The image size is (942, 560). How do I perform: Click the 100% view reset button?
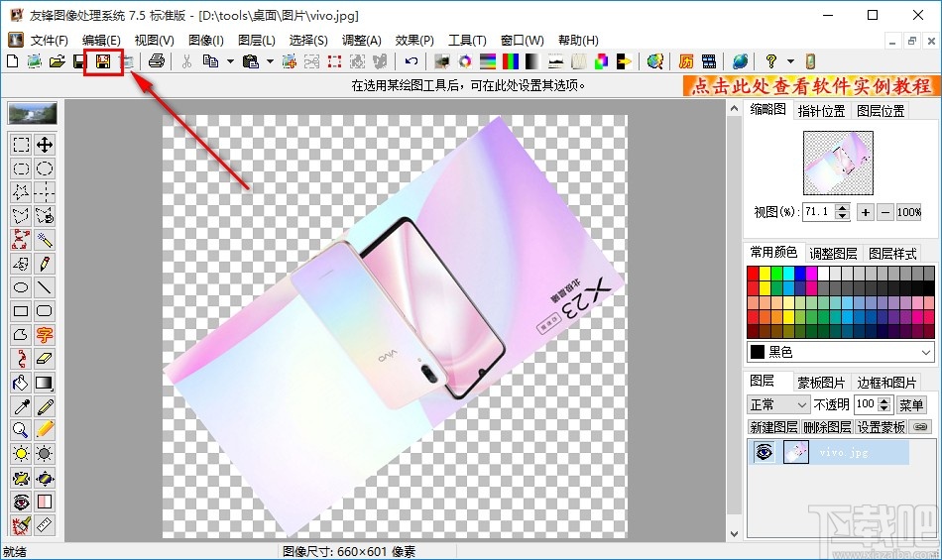pos(909,212)
